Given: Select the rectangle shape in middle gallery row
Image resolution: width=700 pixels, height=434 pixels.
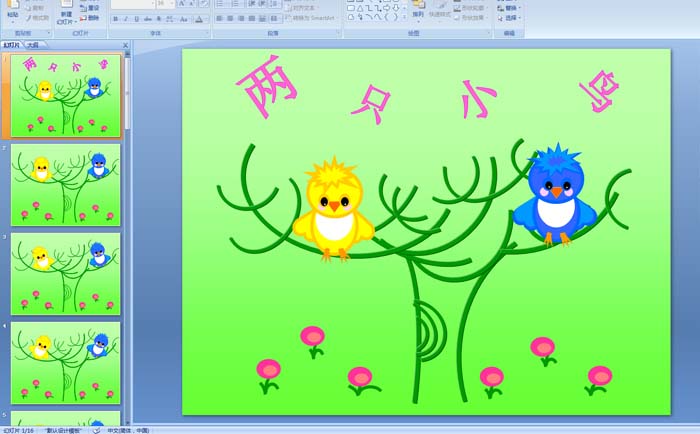Looking at the screenshot, I should (x=351, y=8).
